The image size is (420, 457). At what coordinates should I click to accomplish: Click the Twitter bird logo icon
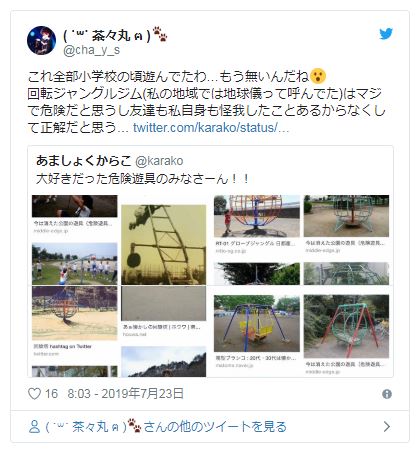(x=386, y=34)
